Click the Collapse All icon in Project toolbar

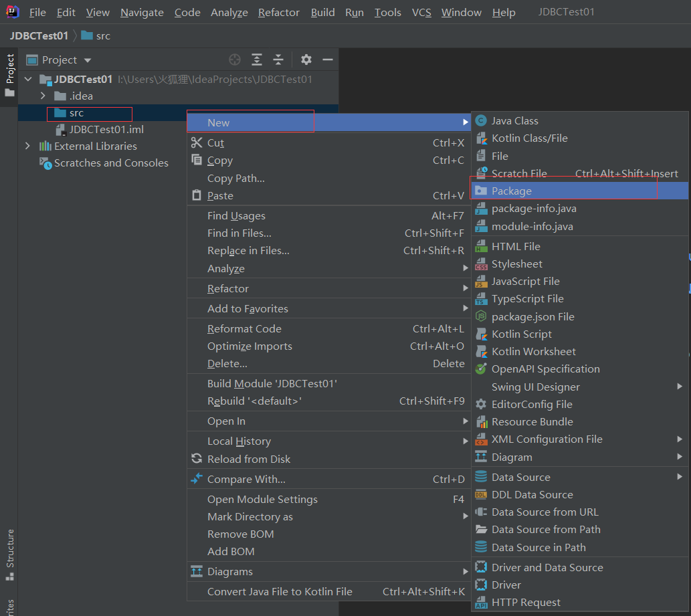tap(278, 60)
